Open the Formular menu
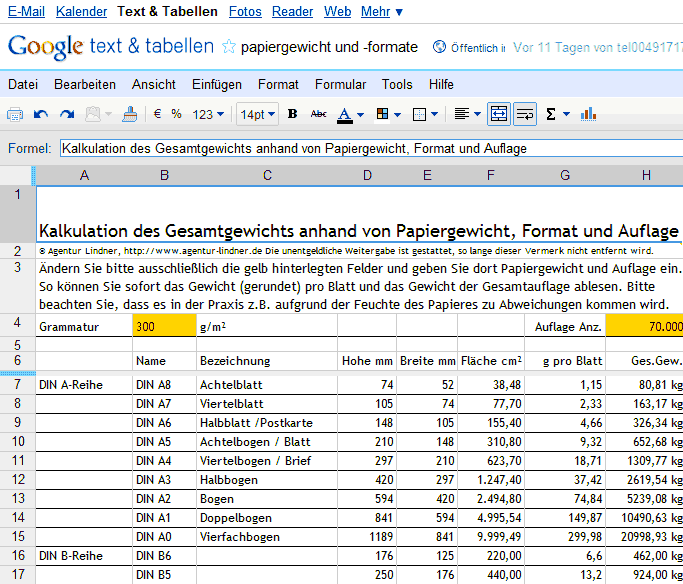Screen dimensions: 683x584 click(x=341, y=84)
